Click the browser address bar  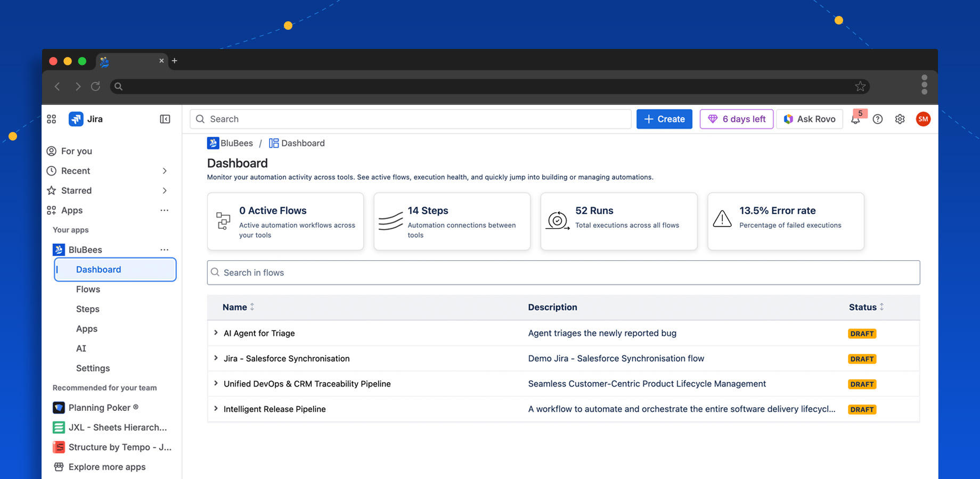[490, 86]
